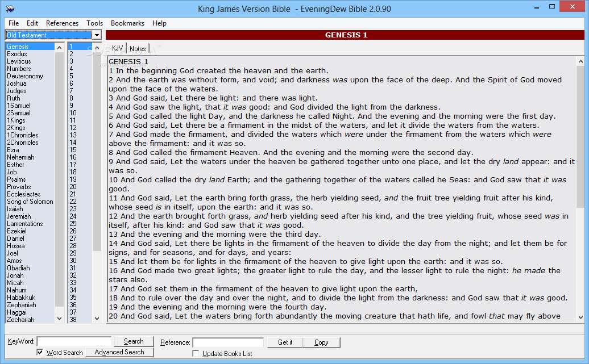
Task: Open the References menu
Action: [63, 23]
